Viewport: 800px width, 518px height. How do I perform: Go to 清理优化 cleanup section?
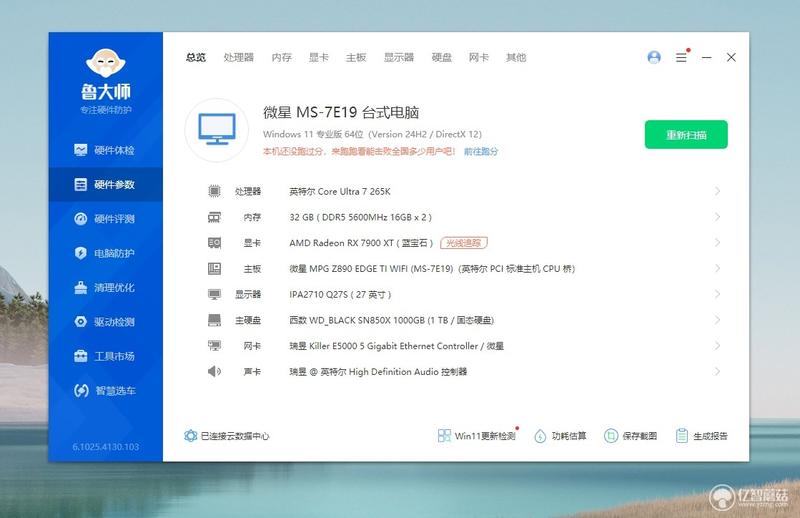(x=104, y=287)
